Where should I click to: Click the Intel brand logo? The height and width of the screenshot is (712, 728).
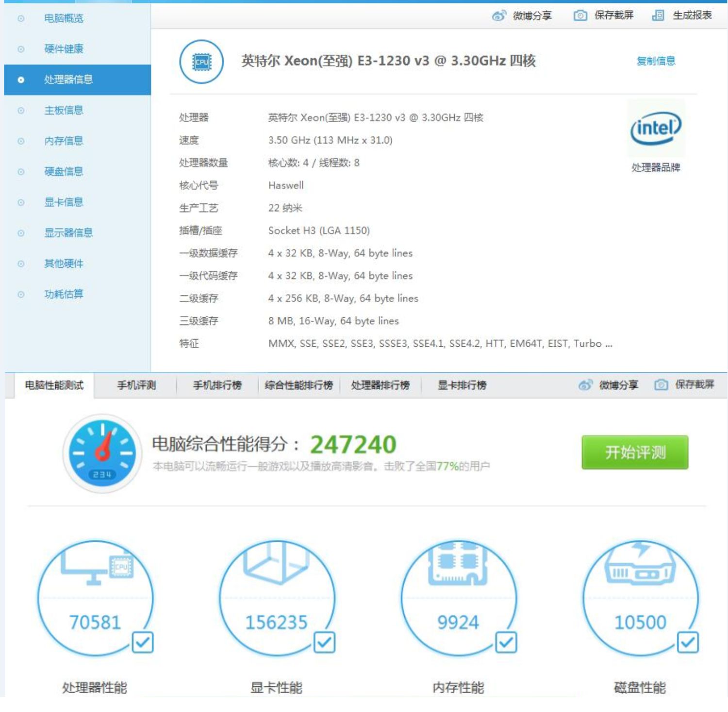(656, 129)
